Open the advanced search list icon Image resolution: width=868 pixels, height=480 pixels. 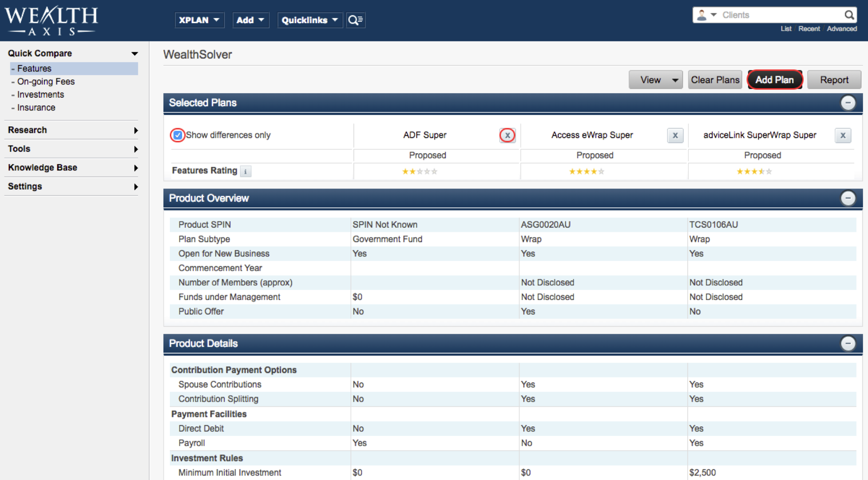[355, 20]
